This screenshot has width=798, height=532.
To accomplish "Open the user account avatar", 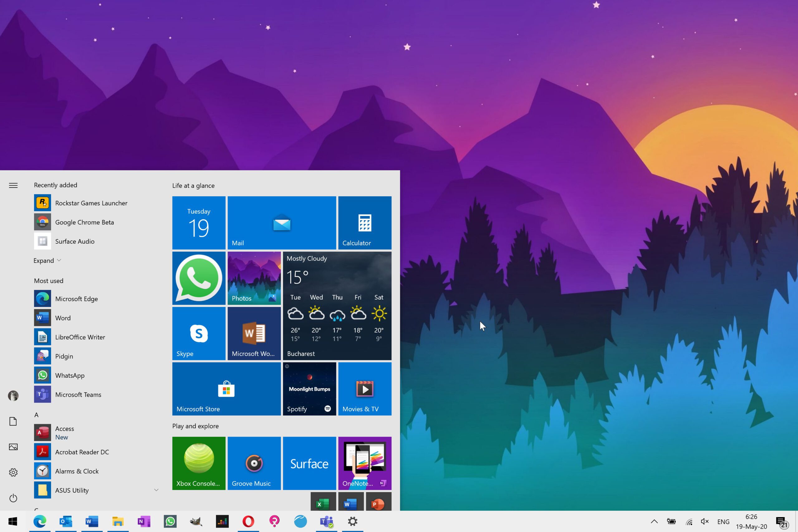I will [x=13, y=395].
